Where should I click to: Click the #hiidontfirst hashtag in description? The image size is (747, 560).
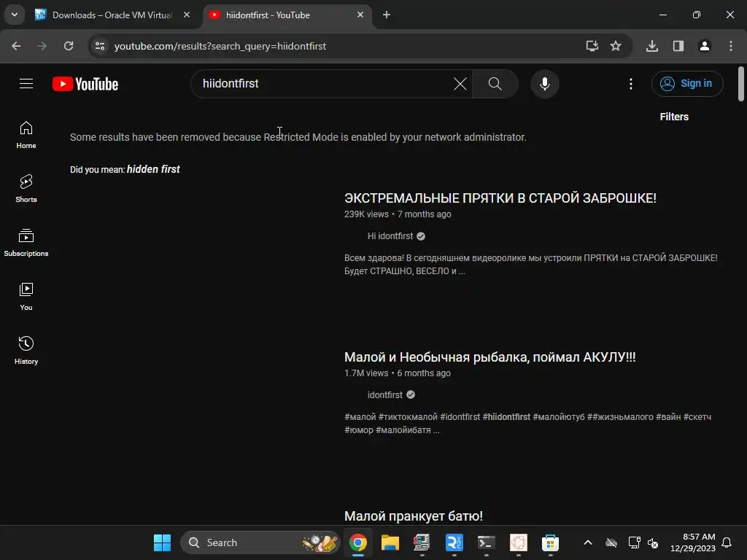click(506, 416)
